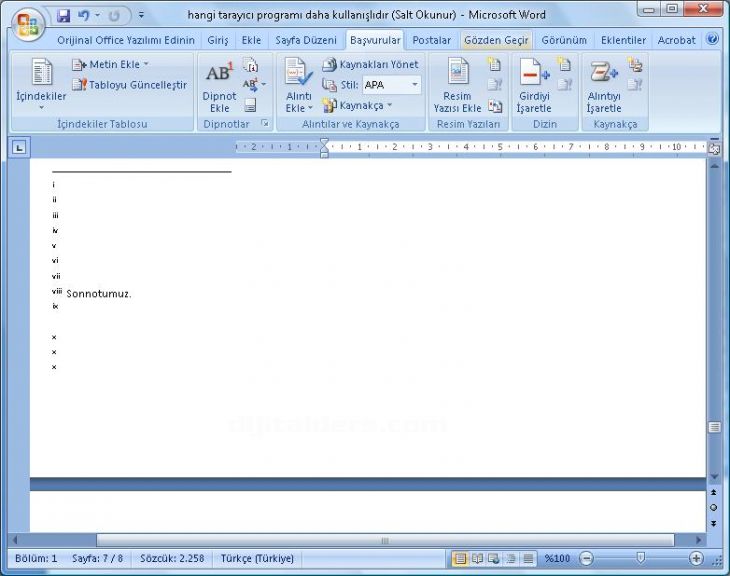This screenshot has width=730, height=576.
Task: Open the undo history dropdown arrow
Action: [97, 16]
